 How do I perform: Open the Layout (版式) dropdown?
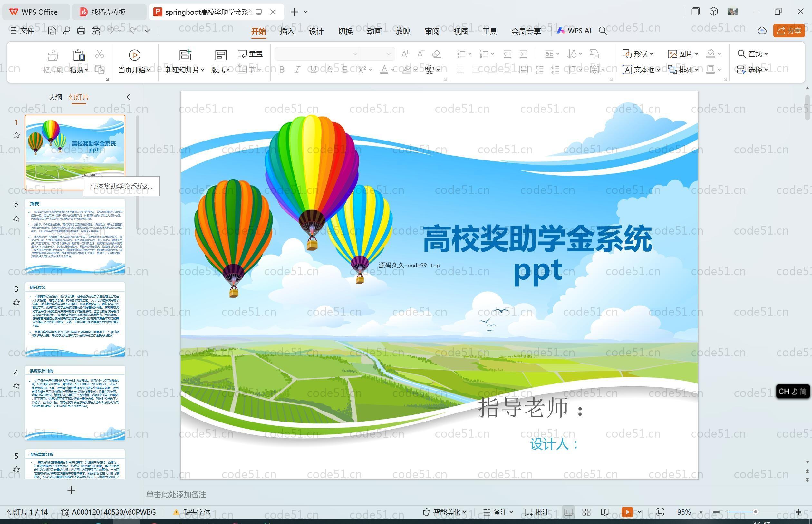click(x=220, y=69)
